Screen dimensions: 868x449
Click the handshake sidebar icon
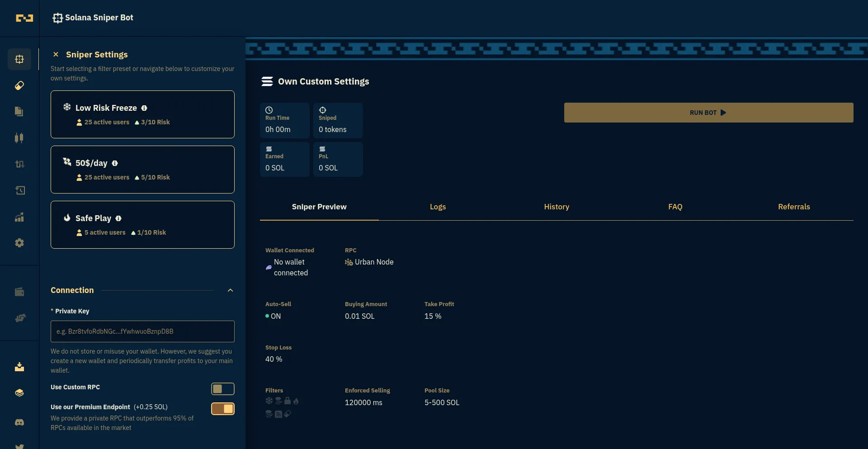tap(20, 318)
